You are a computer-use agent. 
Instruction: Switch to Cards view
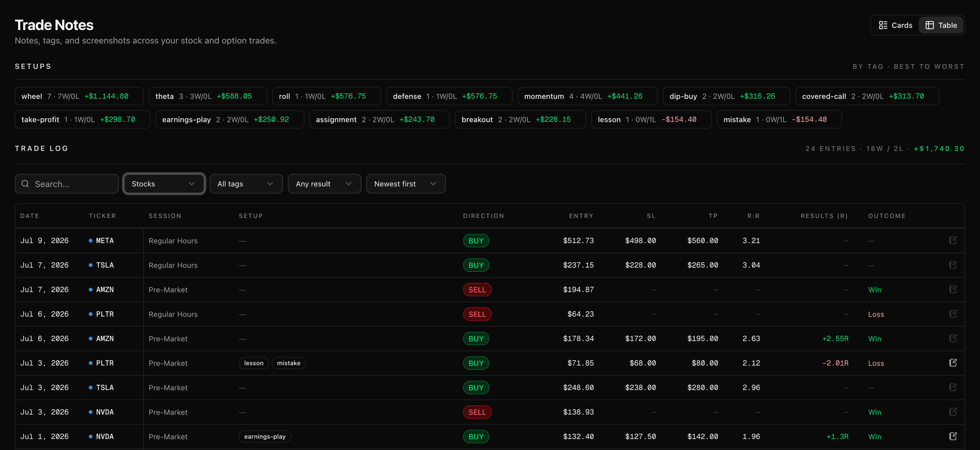(895, 25)
